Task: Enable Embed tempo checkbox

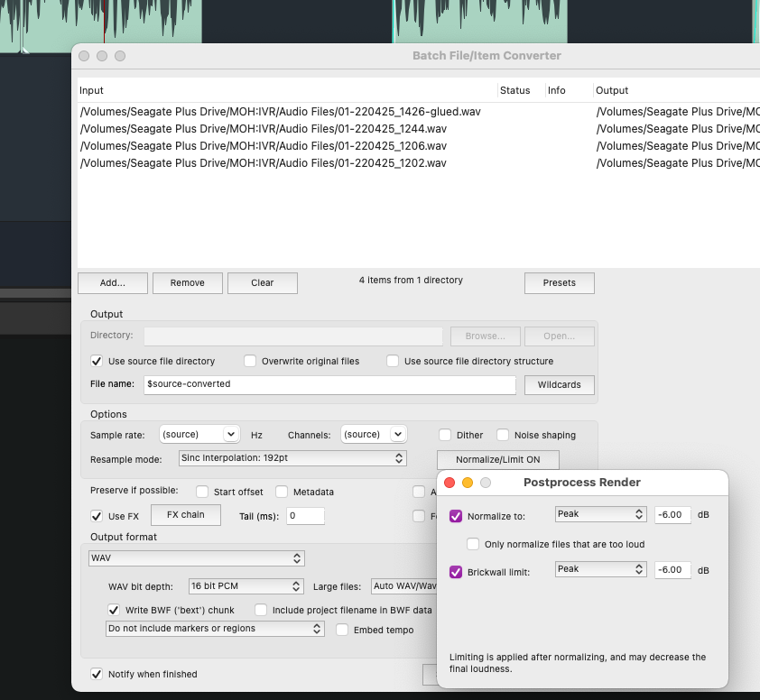Action: point(342,630)
